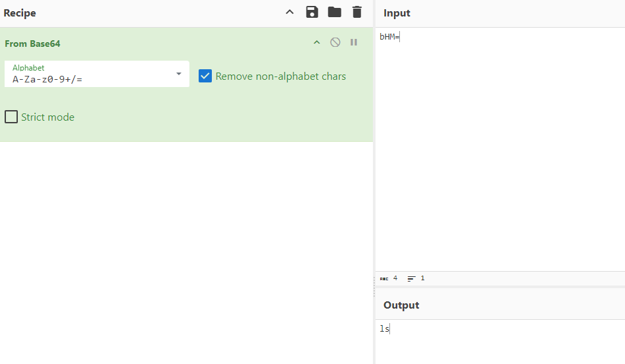Open the Load recipe folder icon
This screenshot has width=625, height=364.
click(x=335, y=13)
